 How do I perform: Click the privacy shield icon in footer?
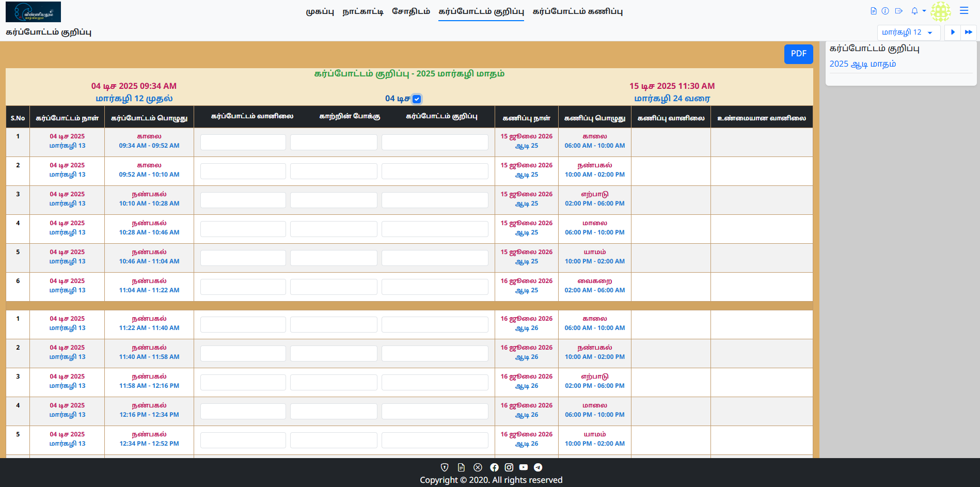[x=445, y=467]
